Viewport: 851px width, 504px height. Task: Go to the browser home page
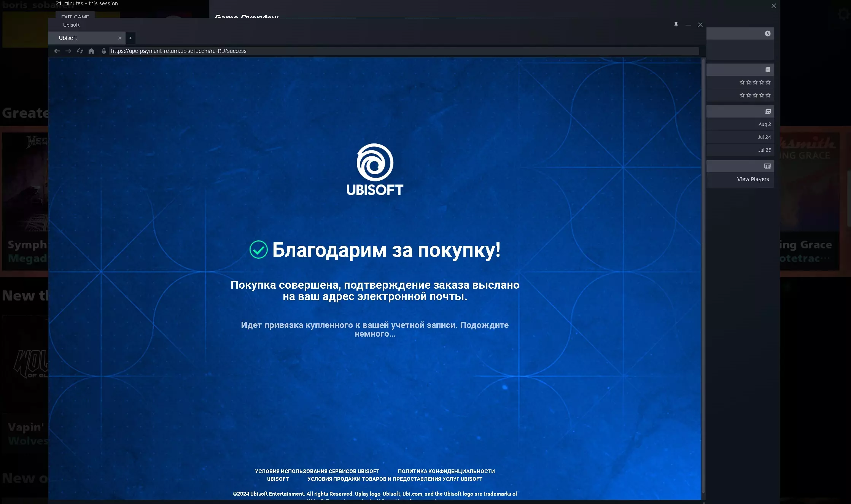click(x=91, y=51)
